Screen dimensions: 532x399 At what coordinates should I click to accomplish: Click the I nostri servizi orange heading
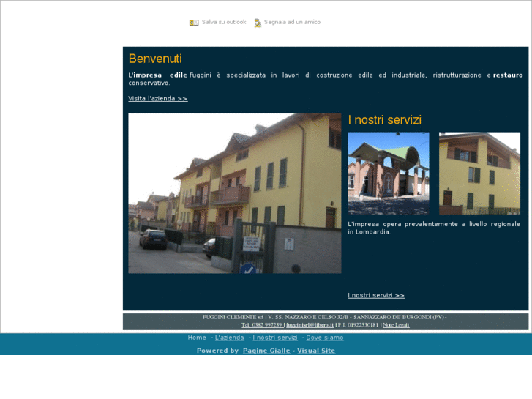pos(385,120)
